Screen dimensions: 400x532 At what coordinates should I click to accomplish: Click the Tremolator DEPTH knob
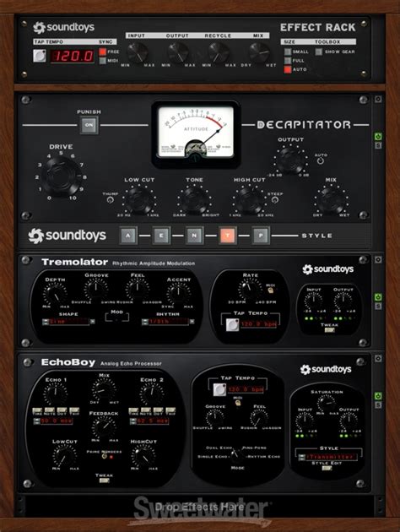click(55, 294)
